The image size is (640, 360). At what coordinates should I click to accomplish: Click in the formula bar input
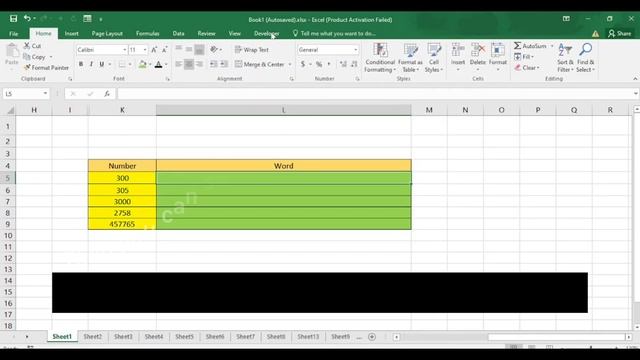point(376,94)
